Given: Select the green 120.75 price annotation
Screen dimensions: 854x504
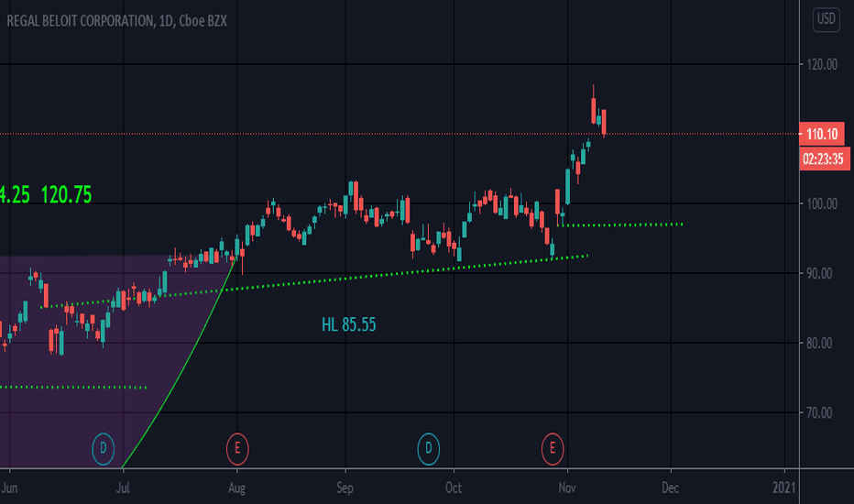Looking at the screenshot, I should click(x=67, y=194).
